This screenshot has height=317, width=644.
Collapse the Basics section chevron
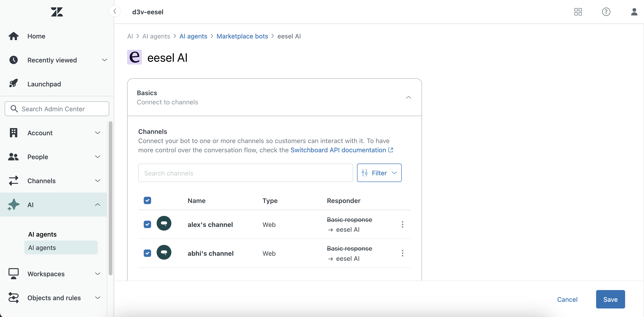click(x=408, y=97)
